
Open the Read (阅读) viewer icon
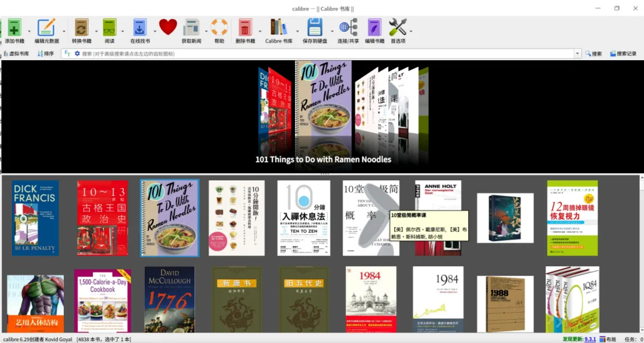tap(110, 27)
